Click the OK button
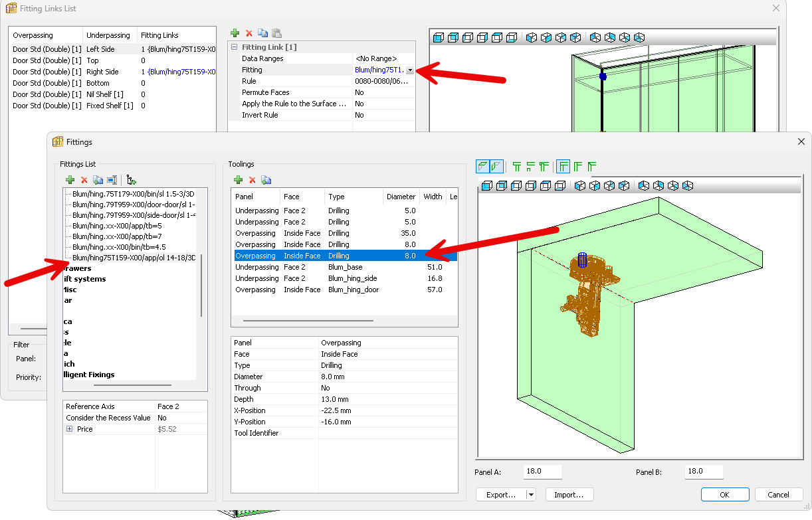The width and height of the screenshot is (812, 520). [x=725, y=495]
